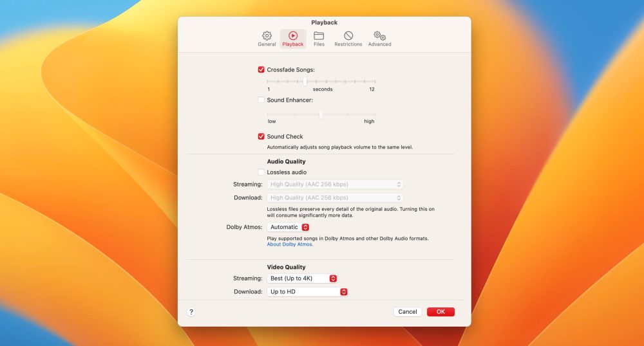
Task: Open the Restrictions prohibited-sign icon
Action: [x=348, y=36]
